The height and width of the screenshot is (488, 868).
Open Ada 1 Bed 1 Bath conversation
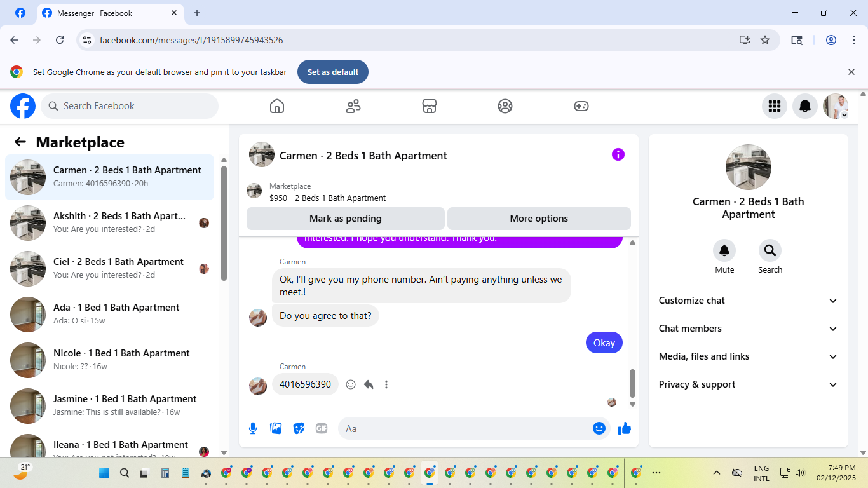point(109,315)
